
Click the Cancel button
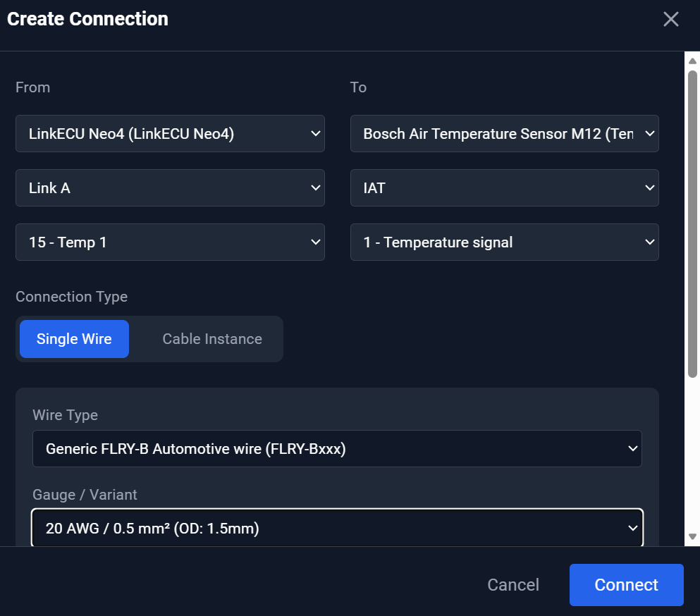point(513,585)
